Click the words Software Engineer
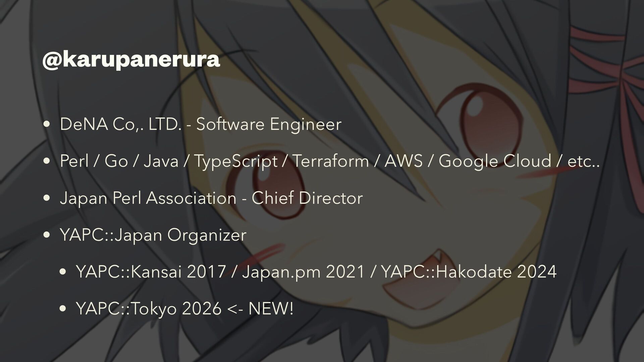The image size is (644, 362). [x=269, y=124]
